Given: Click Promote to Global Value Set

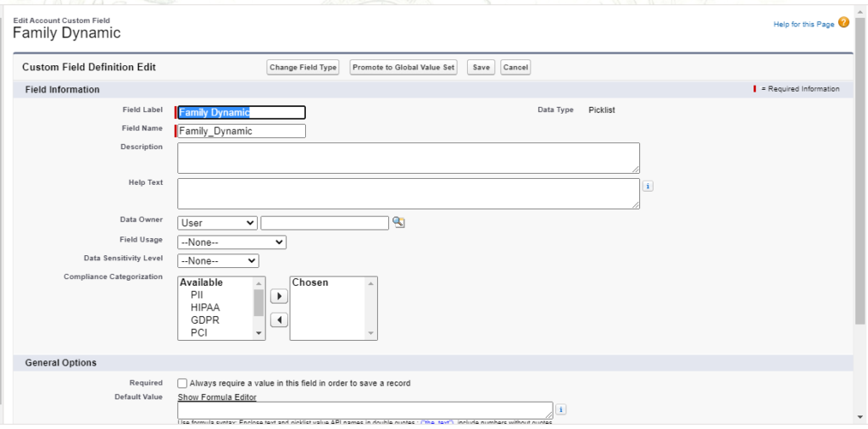Looking at the screenshot, I should click(403, 68).
